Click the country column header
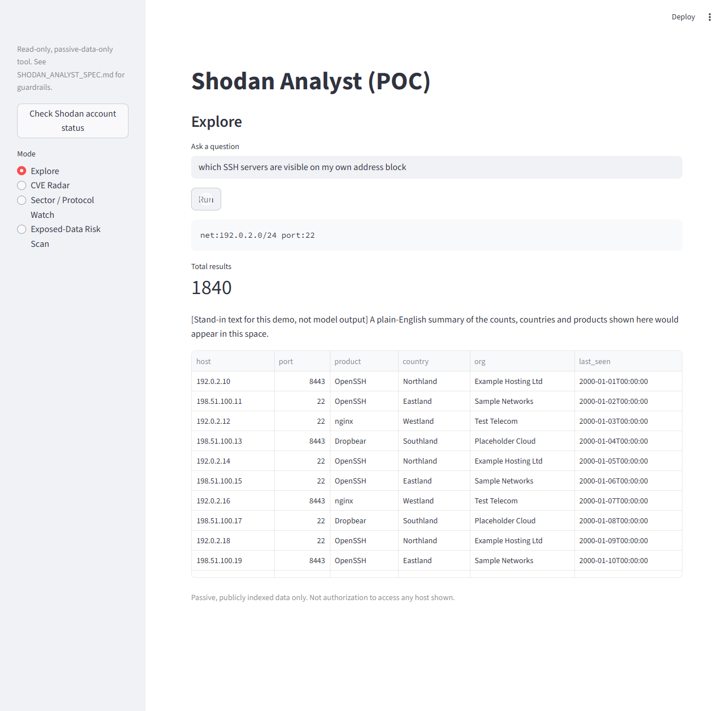 pyautogui.click(x=434, y=361)
